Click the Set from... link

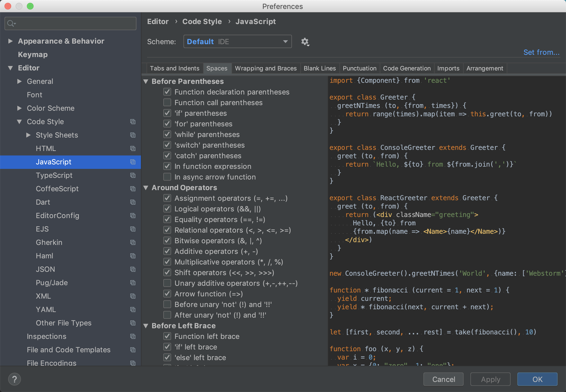coord(541,52)
